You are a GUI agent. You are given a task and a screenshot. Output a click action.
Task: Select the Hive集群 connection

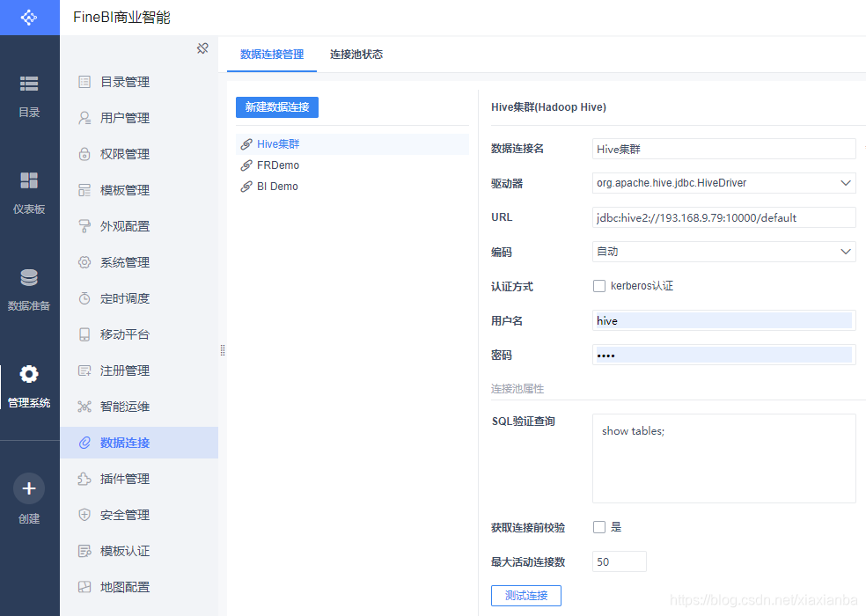pyautogui.click(x=352, y=144)
